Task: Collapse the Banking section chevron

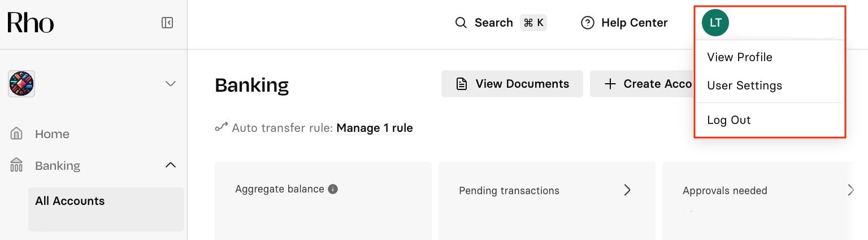Action: coord(170,165)
